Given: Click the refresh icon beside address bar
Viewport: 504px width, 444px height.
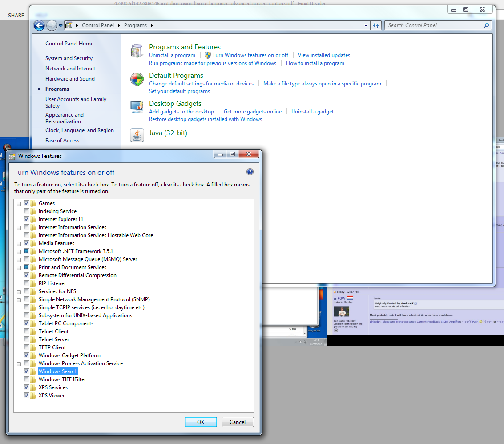Looking at the screenshot, I should (x=376, y=25).
